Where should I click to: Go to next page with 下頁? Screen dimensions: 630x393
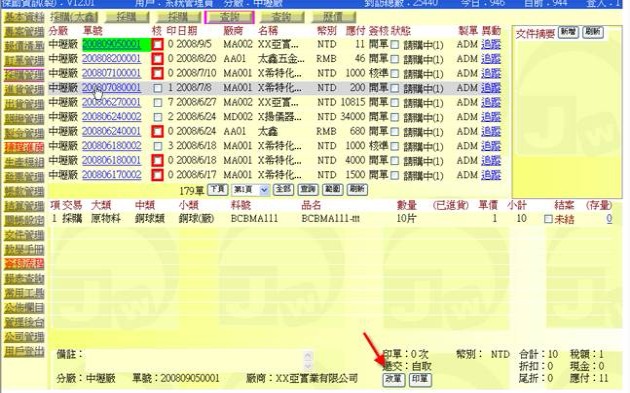[217, 189]
